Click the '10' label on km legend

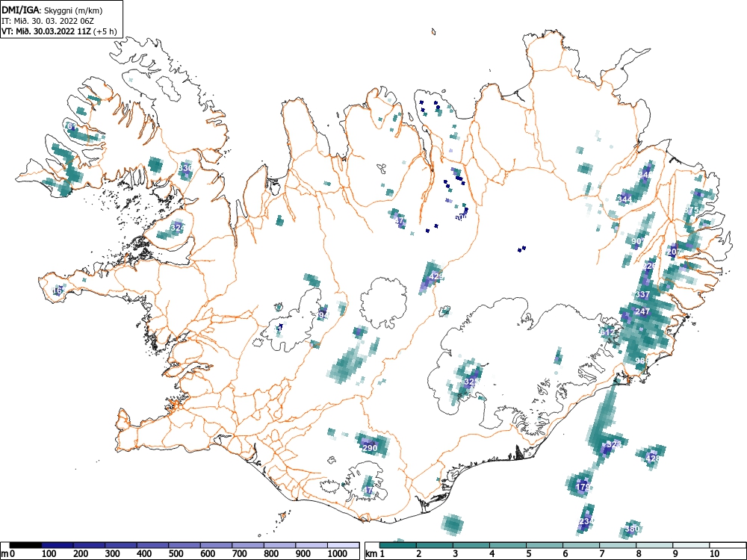[x=714, y=554]
